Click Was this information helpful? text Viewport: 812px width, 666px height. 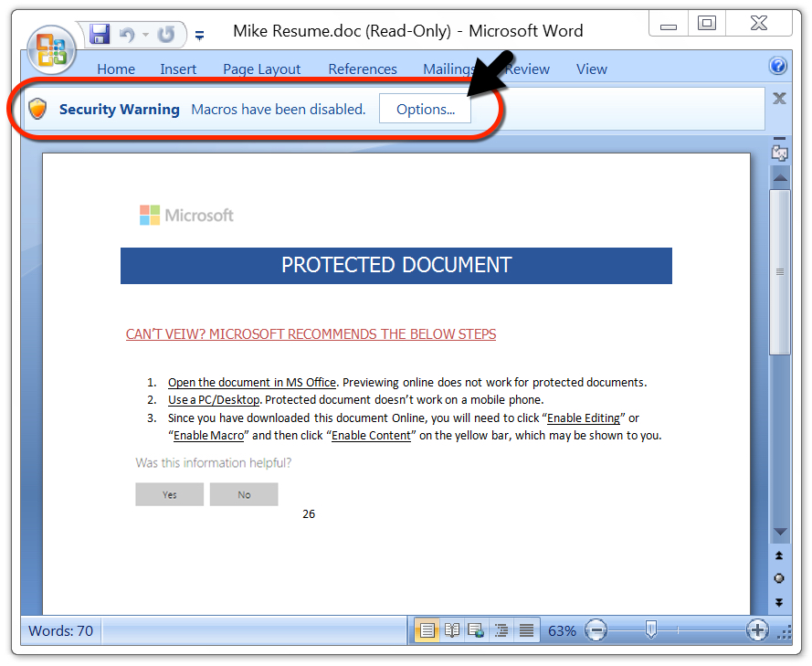tap(214, 462)
